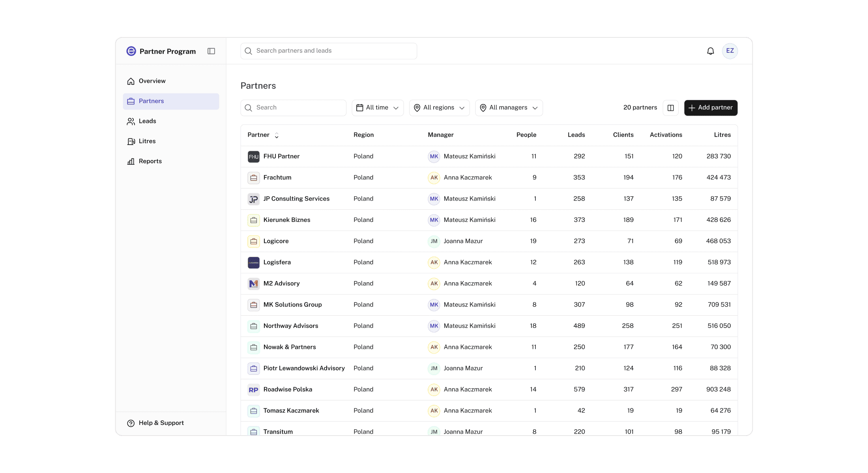Toggle sort on Partner column
Viewport: 868px width, 473px height.
tap(277, 135)
